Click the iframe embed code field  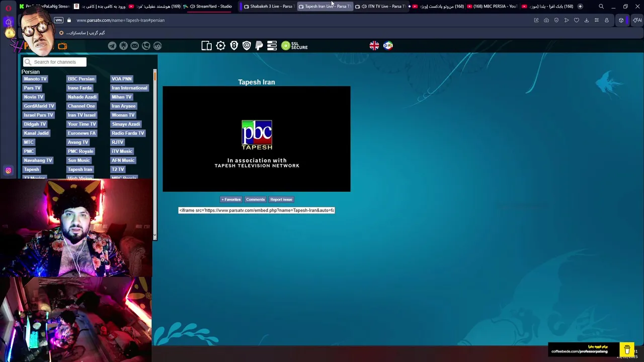pyautogui.click(x=257, y=210)
